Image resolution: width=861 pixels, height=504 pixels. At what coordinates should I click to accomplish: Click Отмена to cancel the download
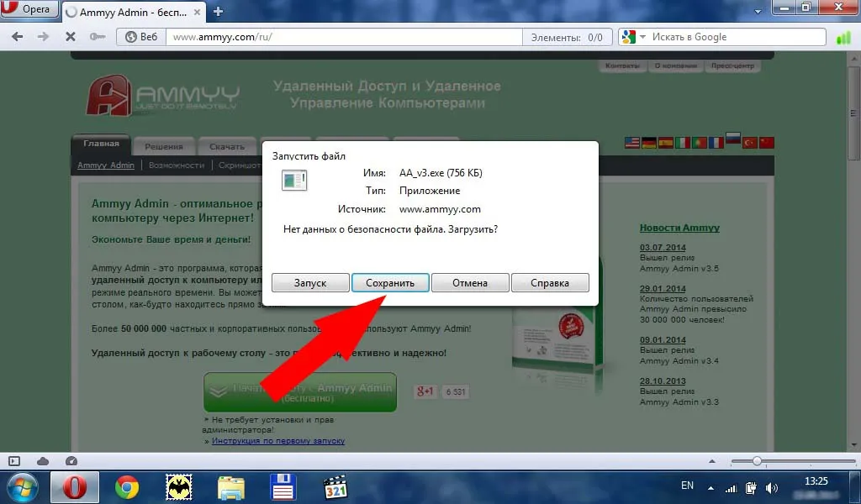coord(470,283)
